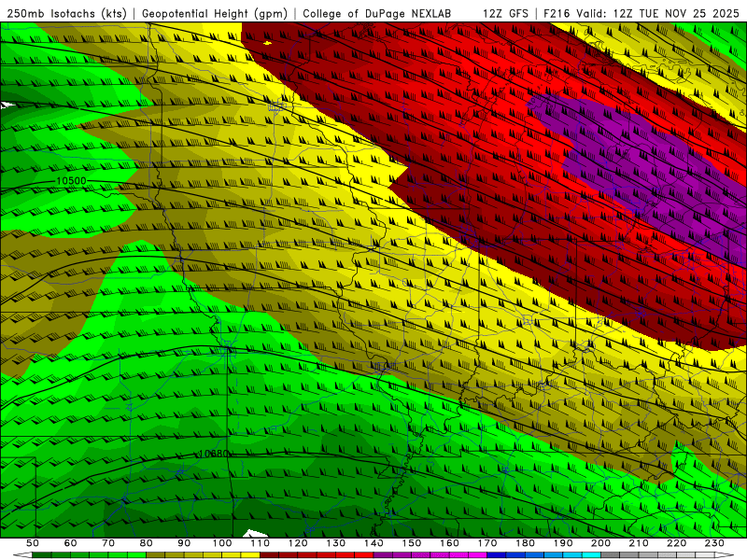Select the 'Geopotential Height (gpm)' header text

point(215,13)
